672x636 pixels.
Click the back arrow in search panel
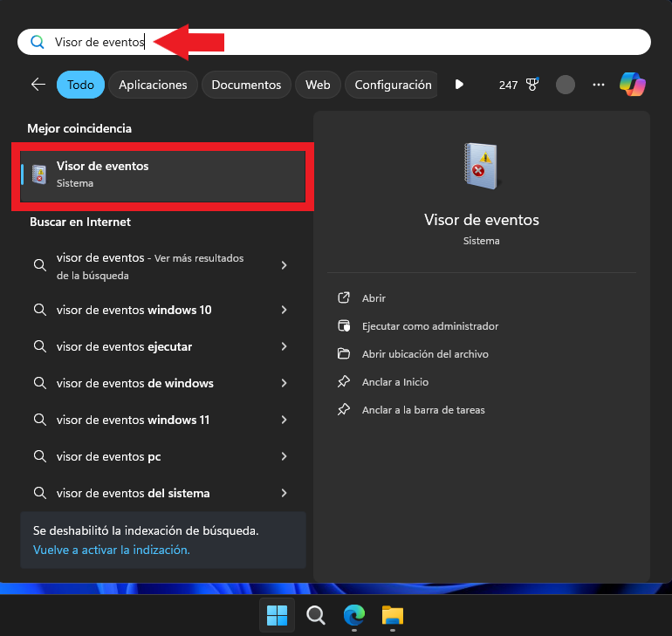(38, 85)
